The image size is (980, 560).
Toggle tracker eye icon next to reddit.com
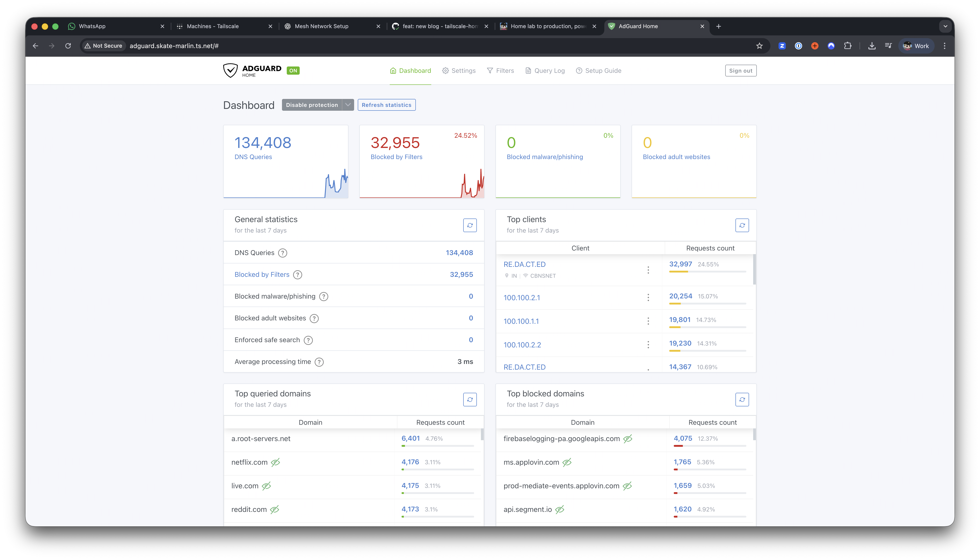point(274,510)
